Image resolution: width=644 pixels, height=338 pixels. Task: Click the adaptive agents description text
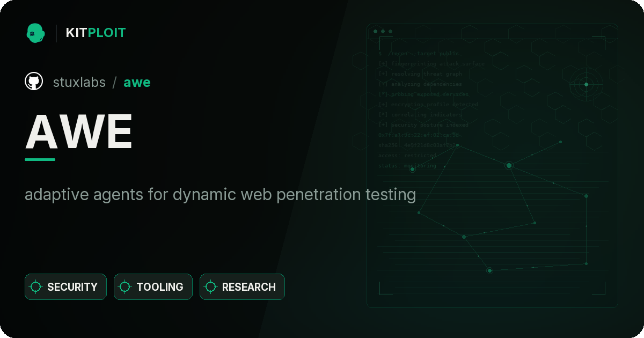tap(221, 195)
